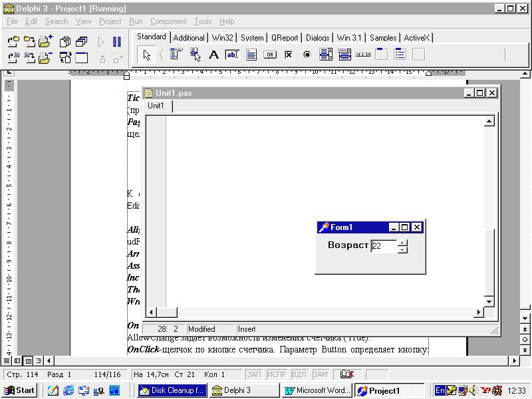Open the Start menu
Screen dimensions: 532x399
[x=19, y=390]
